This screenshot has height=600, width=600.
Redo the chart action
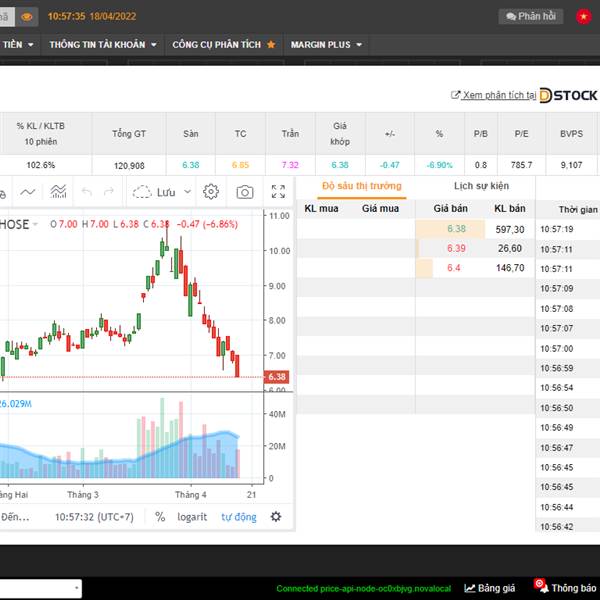point(109,192)
